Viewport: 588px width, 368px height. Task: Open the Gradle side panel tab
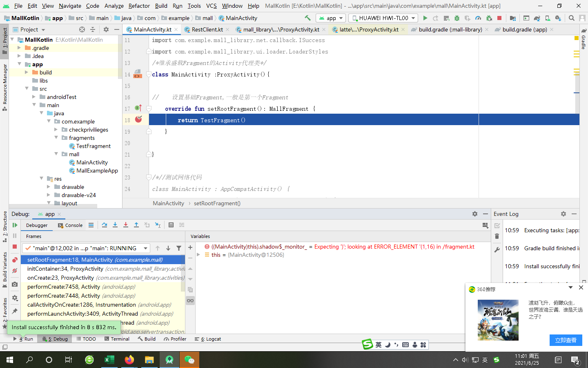[x=583, y=40]
